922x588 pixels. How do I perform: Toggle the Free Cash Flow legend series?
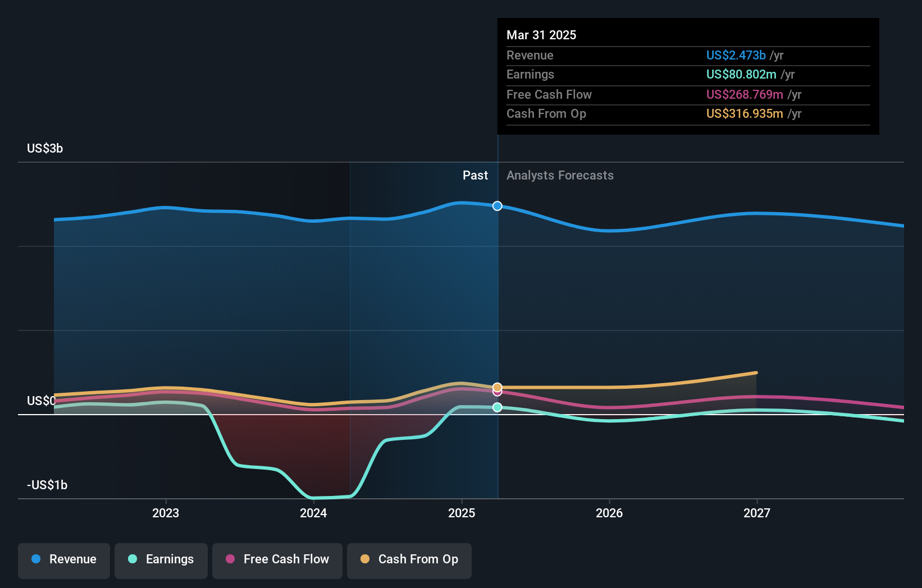[x=277, y=561]
